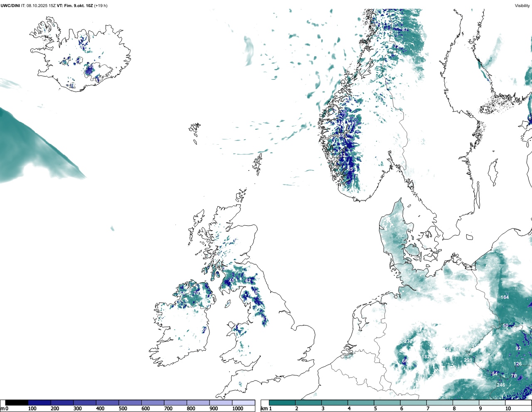The height and width of the screenshot is (412, 532).
Task: Click the 3–4 km legend swatch
Action: tap(335, 402)
